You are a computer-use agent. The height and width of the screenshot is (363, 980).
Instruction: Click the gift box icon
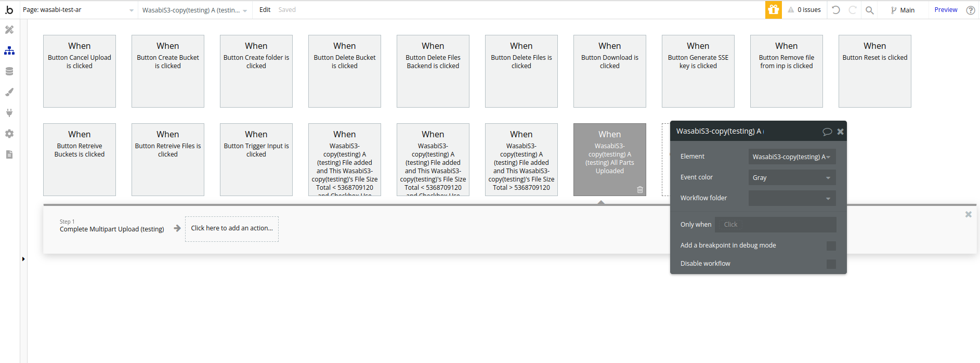tap(774, 10)
